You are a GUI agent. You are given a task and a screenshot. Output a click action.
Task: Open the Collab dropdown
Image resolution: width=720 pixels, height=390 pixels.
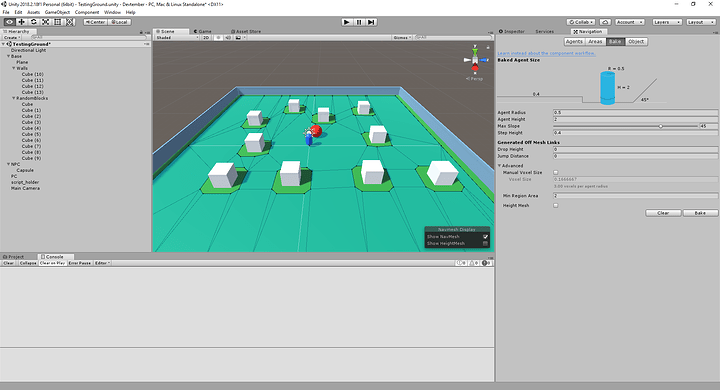tap(581, 22)
